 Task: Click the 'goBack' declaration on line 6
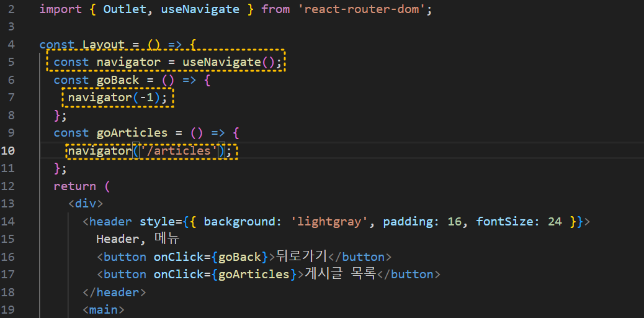[118, 79]
